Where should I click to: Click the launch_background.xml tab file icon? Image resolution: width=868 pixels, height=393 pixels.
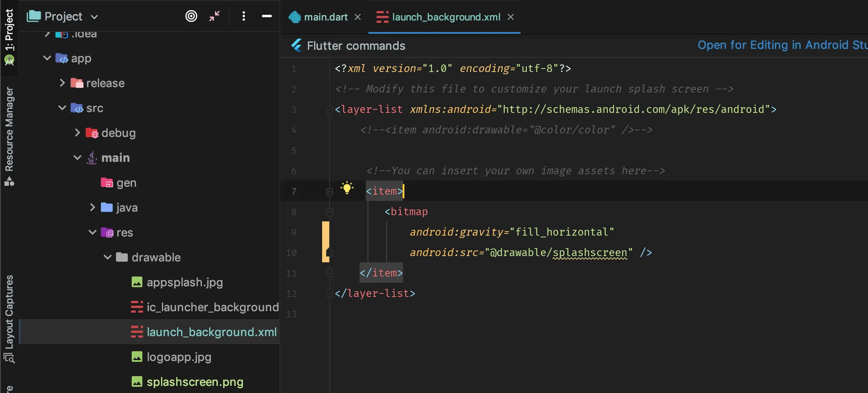[382, 17]
